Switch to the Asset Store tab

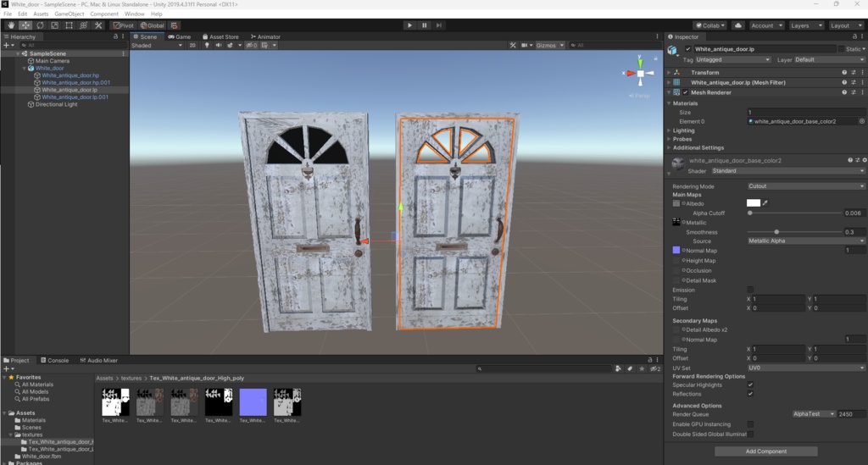tap(220, 36)
